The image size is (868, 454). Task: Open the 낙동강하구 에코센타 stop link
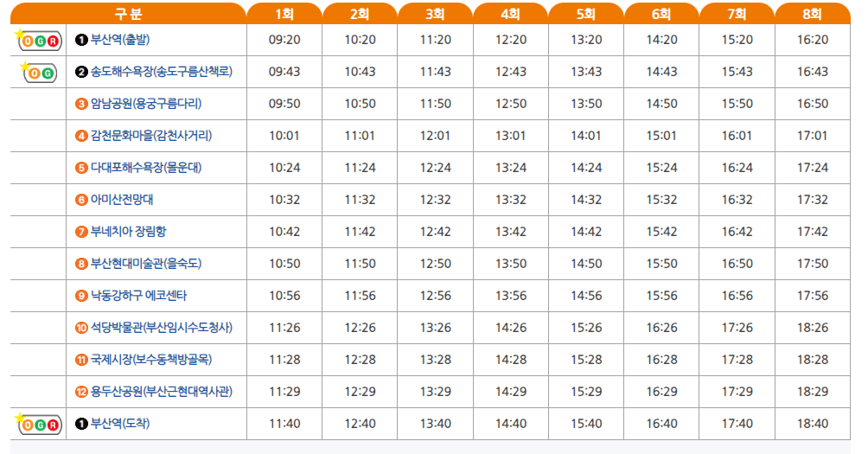point(139,296)
